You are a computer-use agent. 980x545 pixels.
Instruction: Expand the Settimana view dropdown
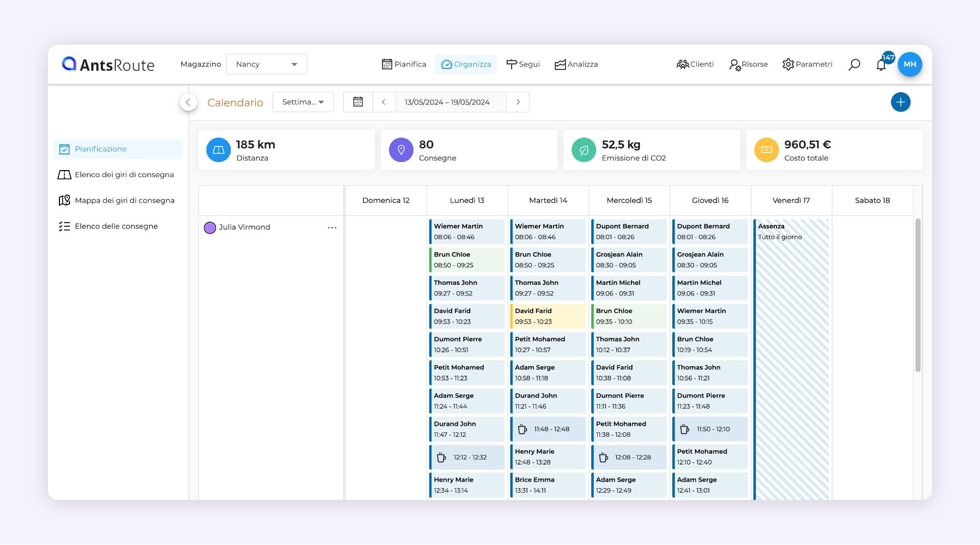[x=303, y=102]
